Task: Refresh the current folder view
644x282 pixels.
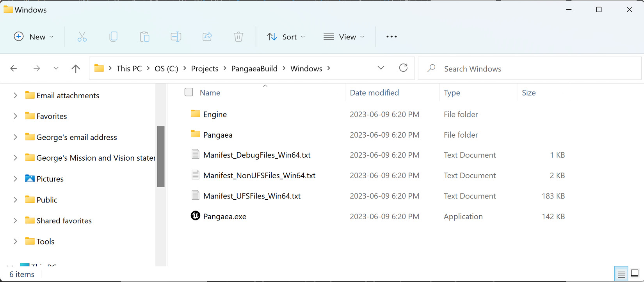Action: (404, 68)
